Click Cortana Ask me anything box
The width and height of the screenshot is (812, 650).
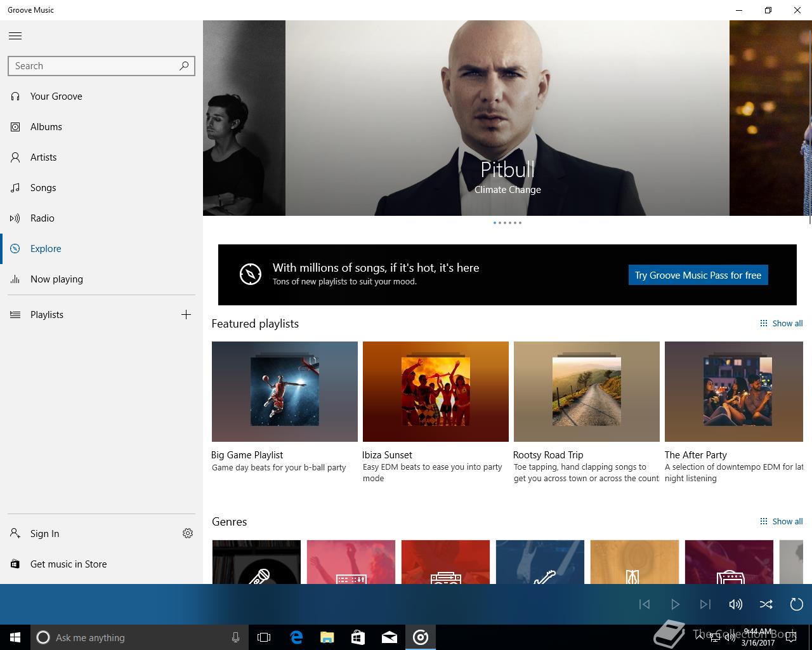(140, 637)
